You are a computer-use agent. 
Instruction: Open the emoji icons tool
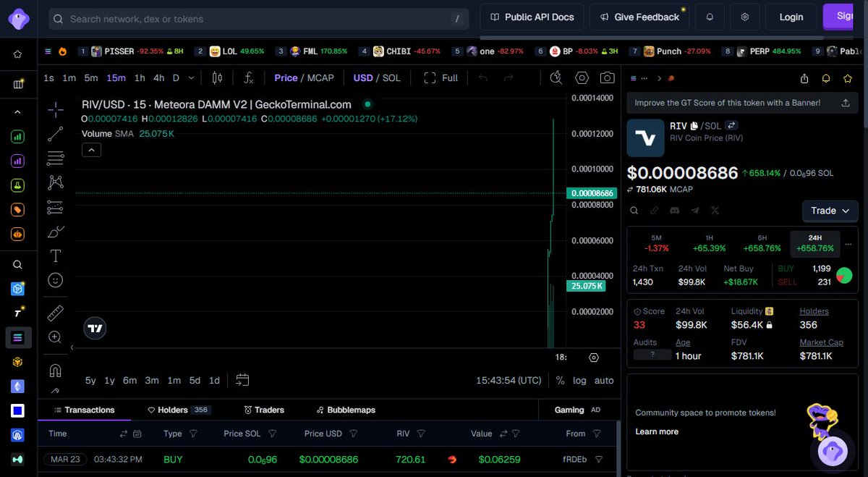click(56, 280)
